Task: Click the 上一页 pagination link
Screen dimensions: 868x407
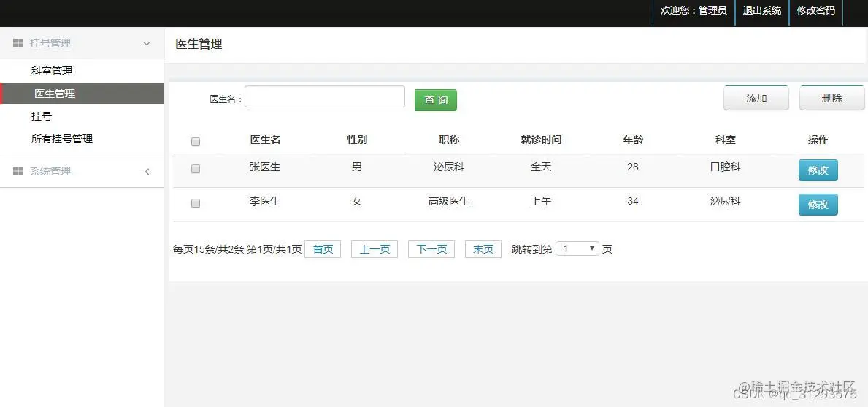Action: coord(375,249)
